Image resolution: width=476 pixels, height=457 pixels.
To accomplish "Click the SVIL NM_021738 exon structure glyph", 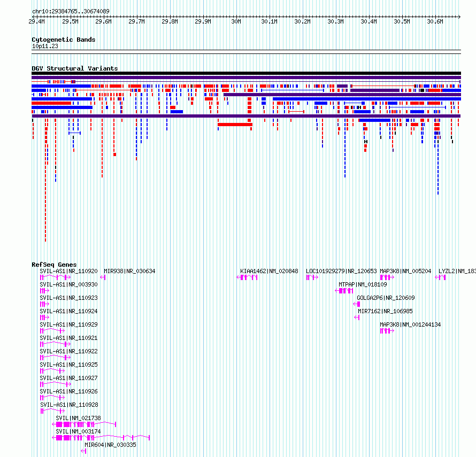I will [84, 424].
